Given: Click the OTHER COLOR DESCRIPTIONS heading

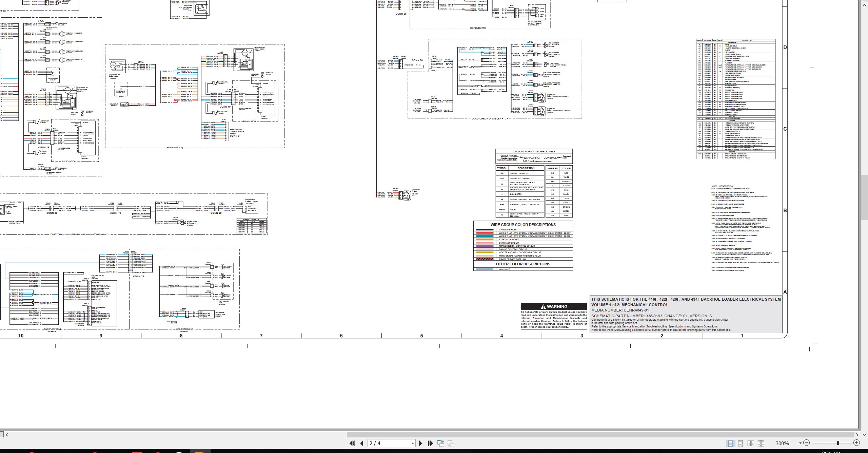Looking at the screenshot, I should pos(523,264).
